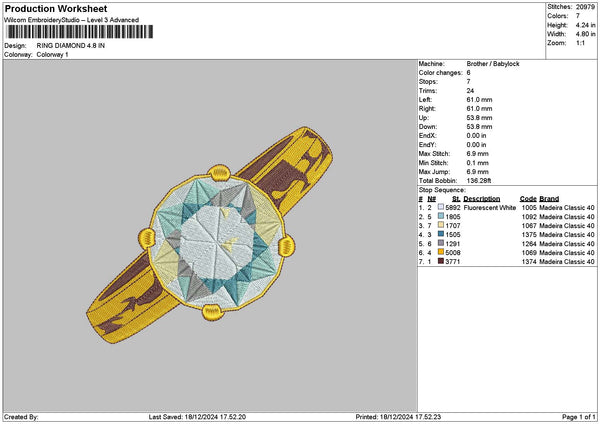The width and height of the screenshot is (600, 424).
Task: Click 'Madeira Classic 40' in the 3771 row
Action: click(x=567, y=262)
